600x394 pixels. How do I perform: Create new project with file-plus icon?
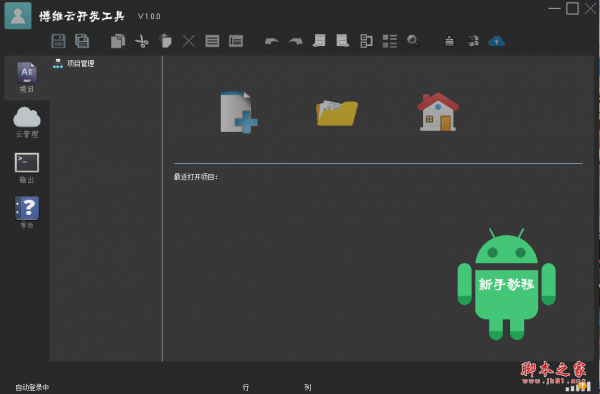pyautogui.click(x=239, y=112)
